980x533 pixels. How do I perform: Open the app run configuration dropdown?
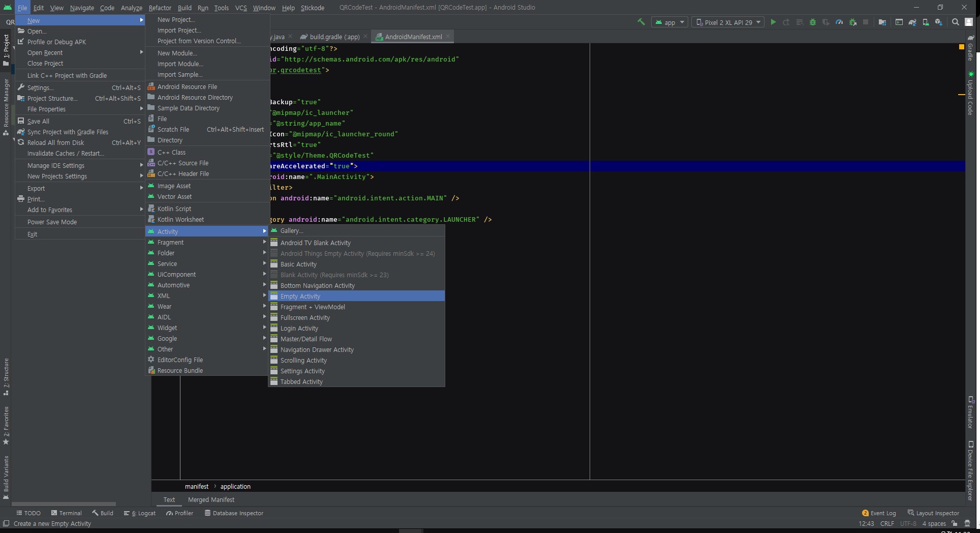669,22
